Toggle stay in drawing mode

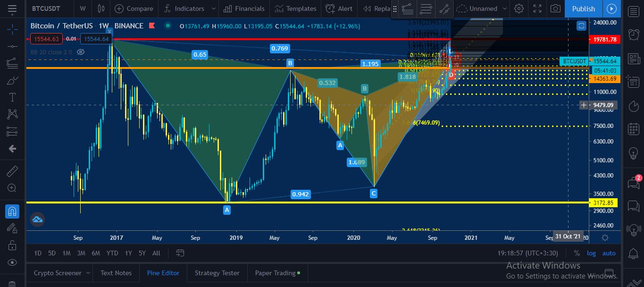pyautogui.click(x=12, y=228)
